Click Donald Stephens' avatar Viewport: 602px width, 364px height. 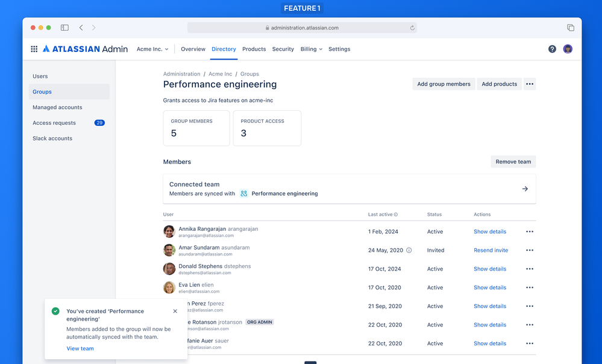169,269
